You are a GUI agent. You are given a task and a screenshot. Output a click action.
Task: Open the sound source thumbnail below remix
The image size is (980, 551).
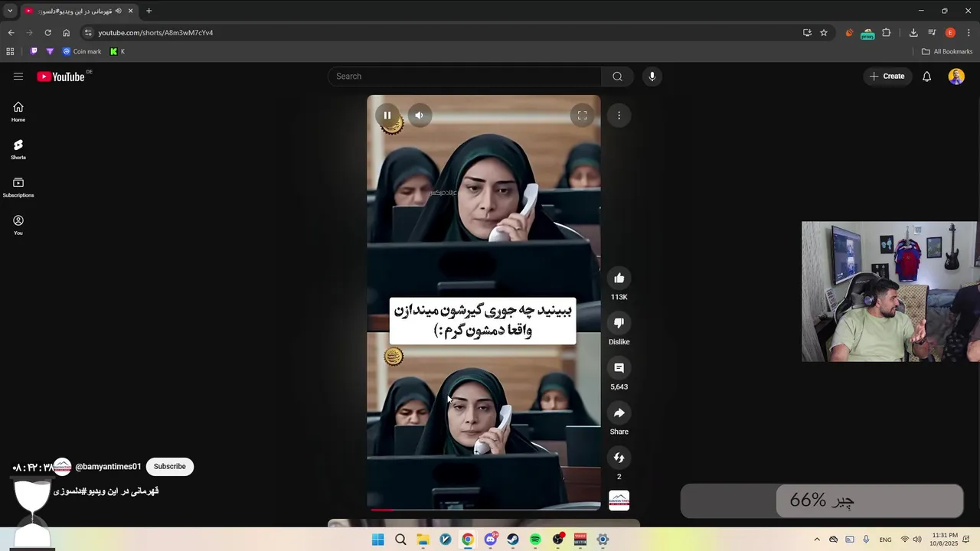[619, 500]
